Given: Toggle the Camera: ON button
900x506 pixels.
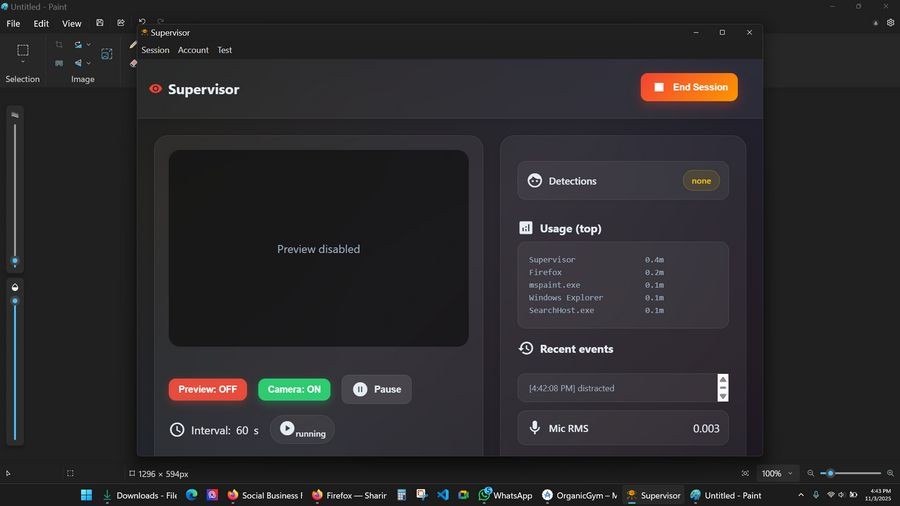Looking at the screenshot, I should tap(294, 389).
